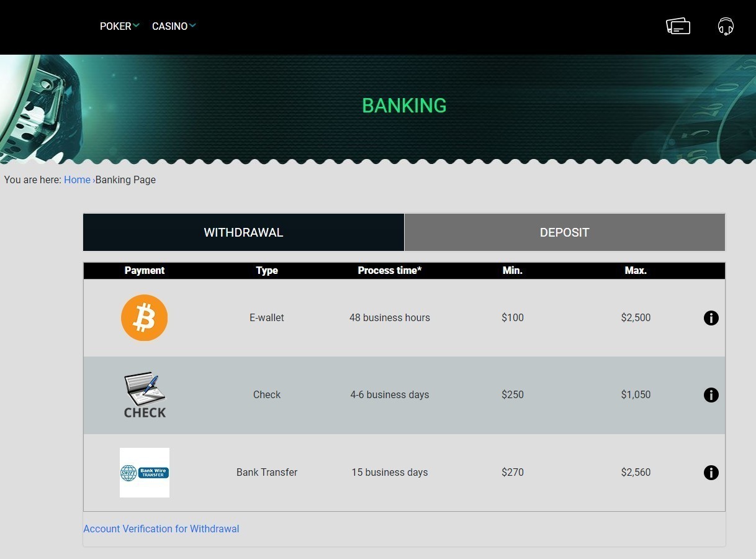Click the Min. column header
The height and width of the screenshot is (559, 756).
(512, 270)
